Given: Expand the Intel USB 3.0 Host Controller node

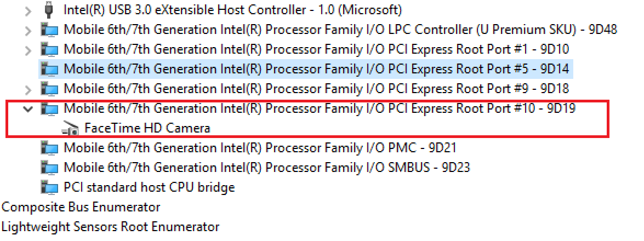Looking at the screenshot, I should tap(28, 11).
